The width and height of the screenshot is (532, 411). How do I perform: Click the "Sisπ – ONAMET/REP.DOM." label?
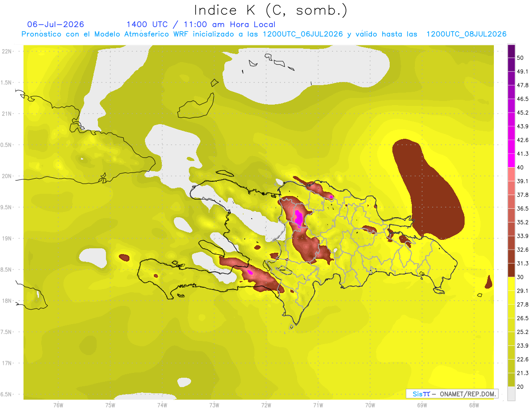click(x=452, y=394)
